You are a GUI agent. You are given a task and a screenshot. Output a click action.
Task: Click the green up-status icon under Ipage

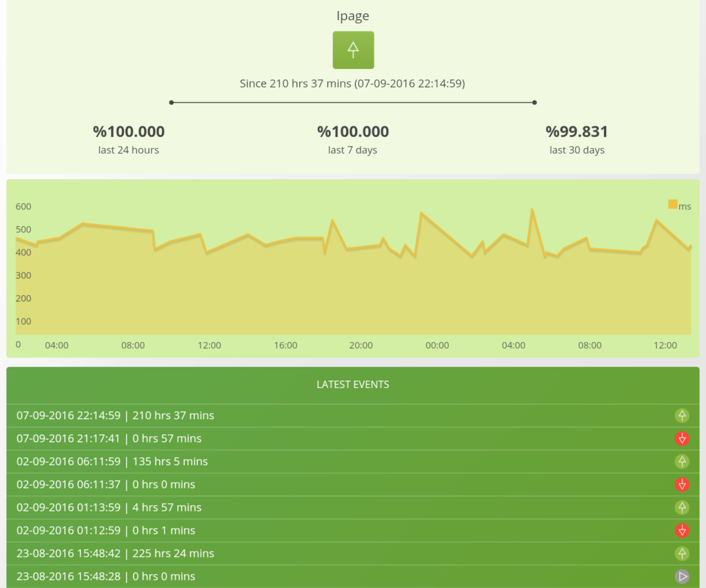tap(353, 50)
